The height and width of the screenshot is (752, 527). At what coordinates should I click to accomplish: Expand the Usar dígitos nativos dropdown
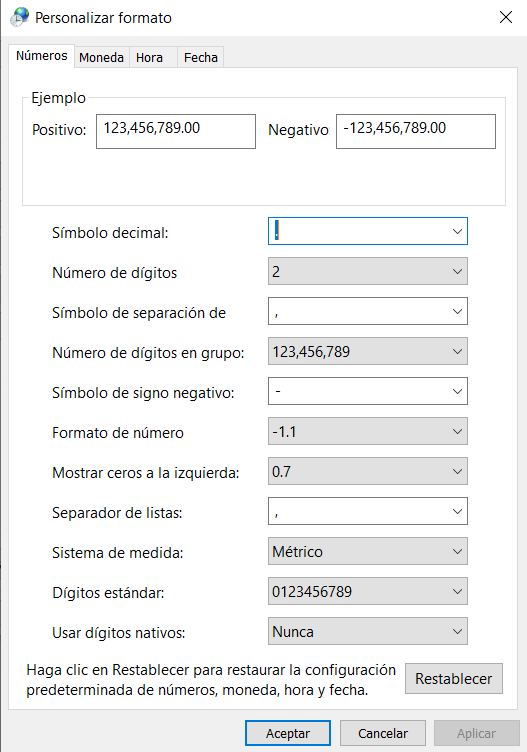pyautogui.click(x=368, y=631)
